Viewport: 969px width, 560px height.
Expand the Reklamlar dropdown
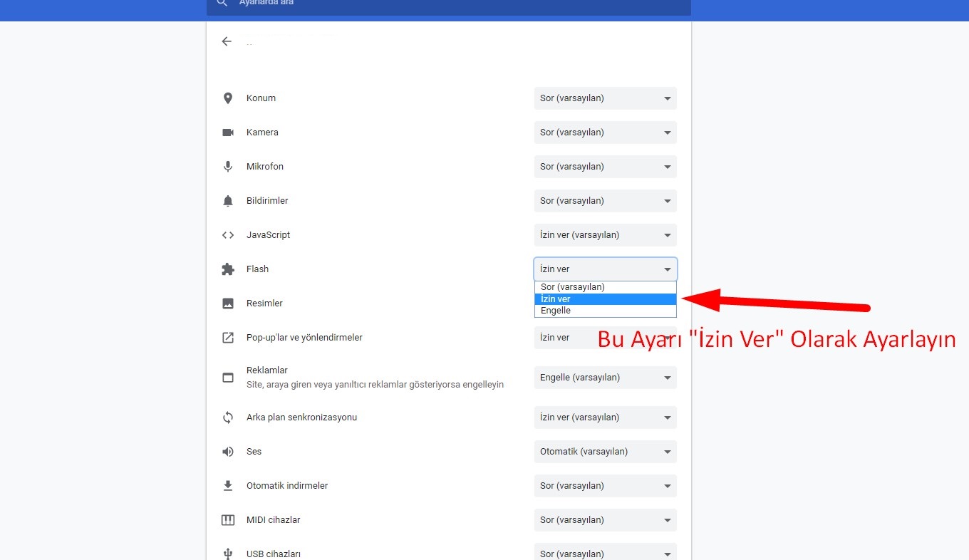coord(606,378)
